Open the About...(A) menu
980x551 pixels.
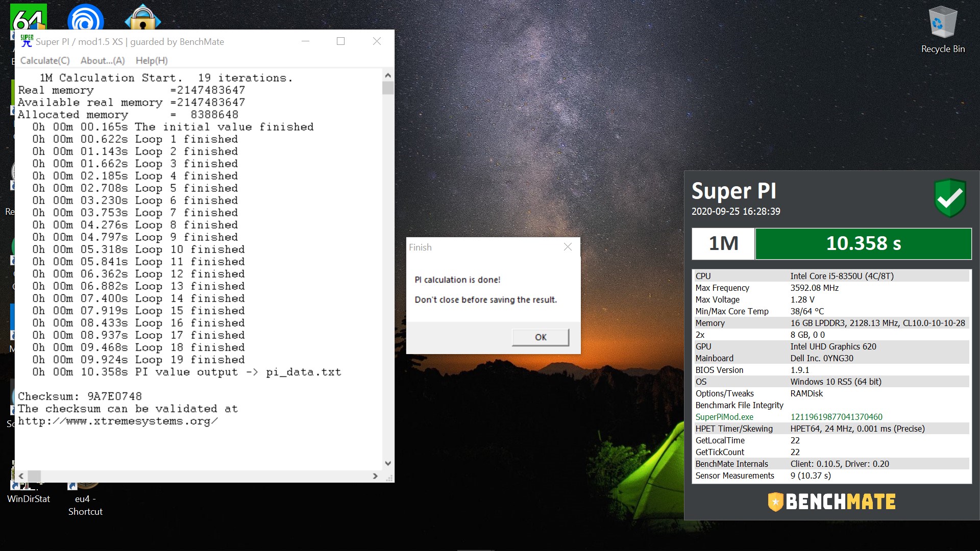coord(103,61)
